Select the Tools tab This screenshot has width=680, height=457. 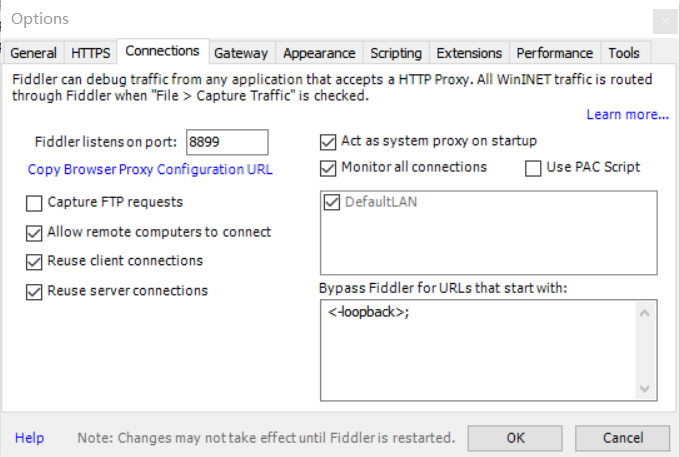click(x=624, y=53)
